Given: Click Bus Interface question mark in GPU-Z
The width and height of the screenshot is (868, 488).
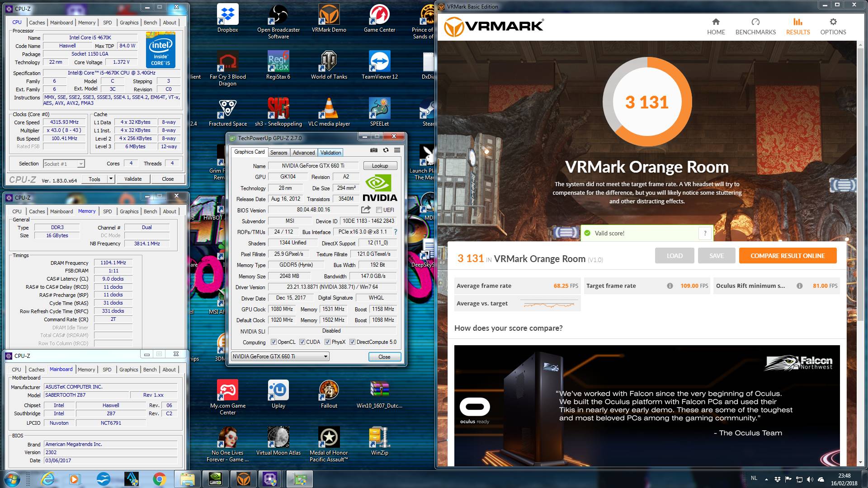Looking at the screenshot, I should click(x=396, y=232).
